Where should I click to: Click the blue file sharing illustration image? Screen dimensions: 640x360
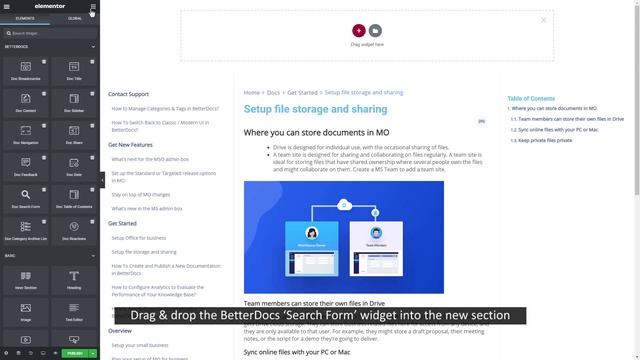[344, 237]
